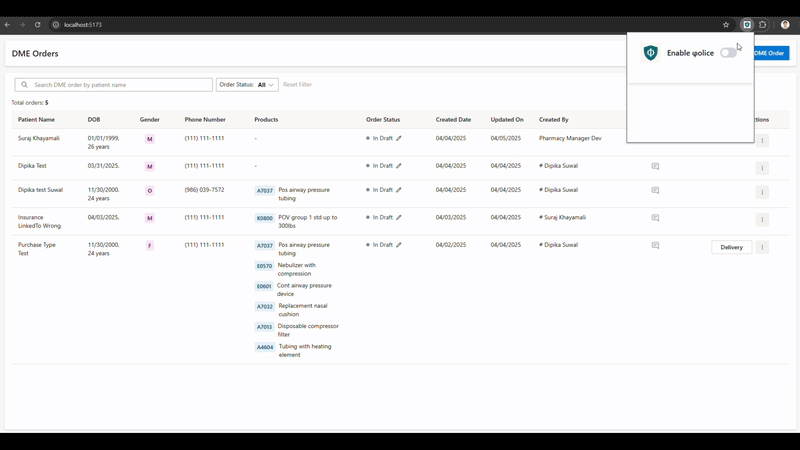Open three-dot menu for Purchase Type Test
Image resolution: width=800 pixels, height=450 pixels.
click(x=762, y=247)
